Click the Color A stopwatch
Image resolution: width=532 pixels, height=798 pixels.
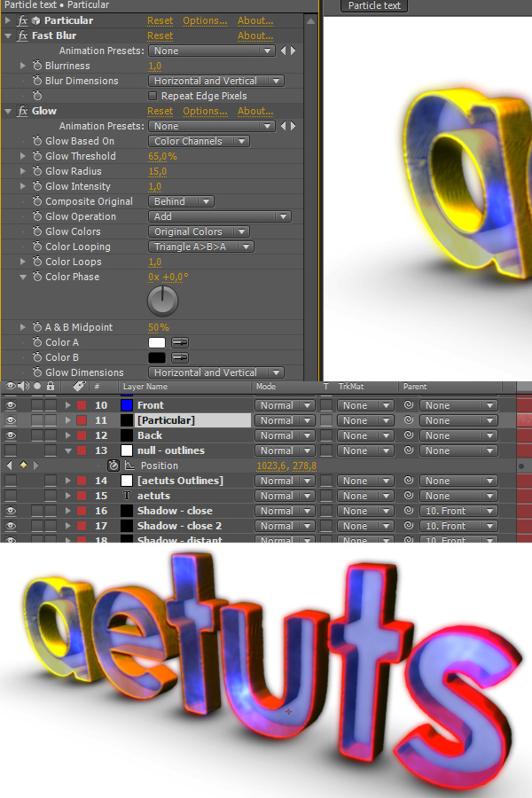37,342
